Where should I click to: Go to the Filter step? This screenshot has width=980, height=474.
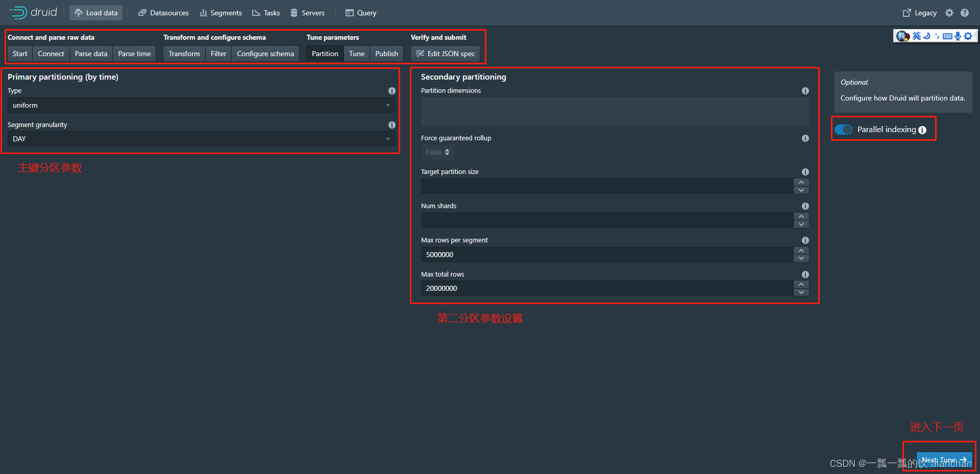tap(218, 54)
